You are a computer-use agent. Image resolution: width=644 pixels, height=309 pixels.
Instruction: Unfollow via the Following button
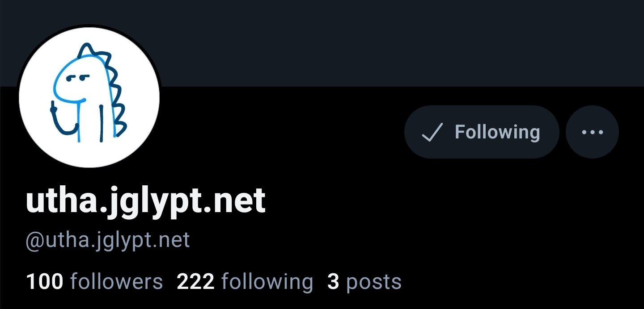482,132
